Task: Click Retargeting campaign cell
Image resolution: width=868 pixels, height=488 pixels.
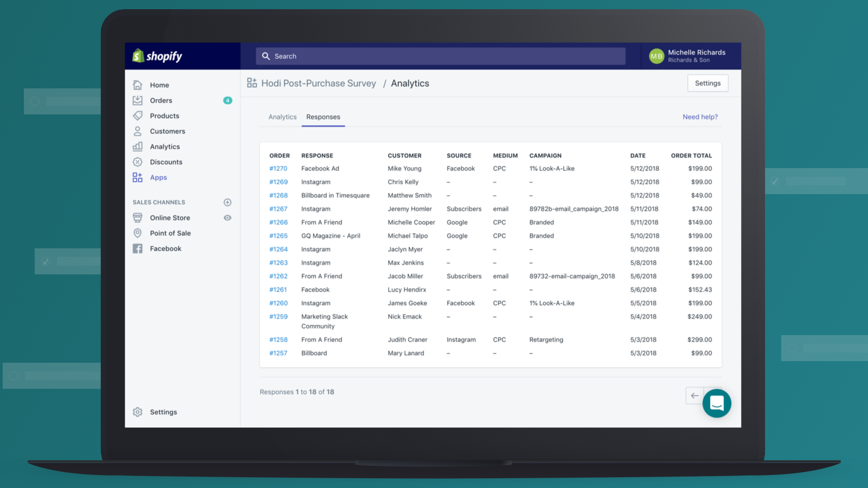Action: 546,339
